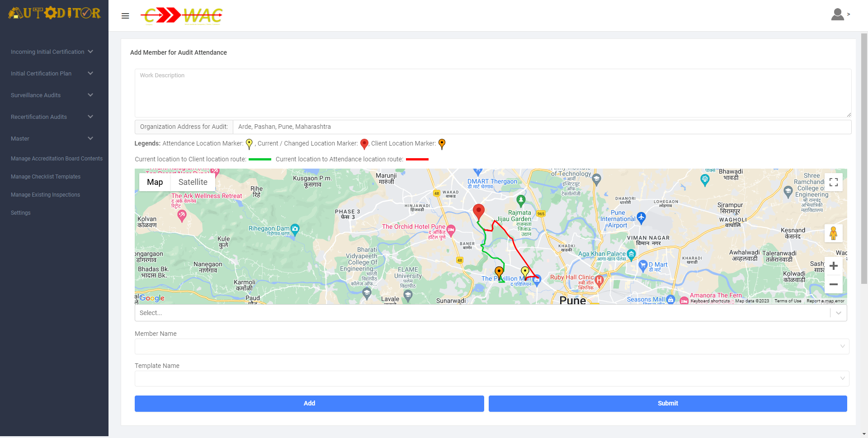
Task: Pick up the Street View pegman
Action: click(x=834, y=233)
